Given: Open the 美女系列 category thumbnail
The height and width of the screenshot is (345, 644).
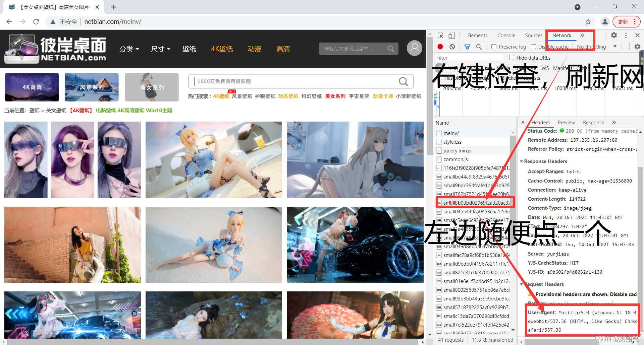Looking at the screenshot, I should click(x=152, y=87).
